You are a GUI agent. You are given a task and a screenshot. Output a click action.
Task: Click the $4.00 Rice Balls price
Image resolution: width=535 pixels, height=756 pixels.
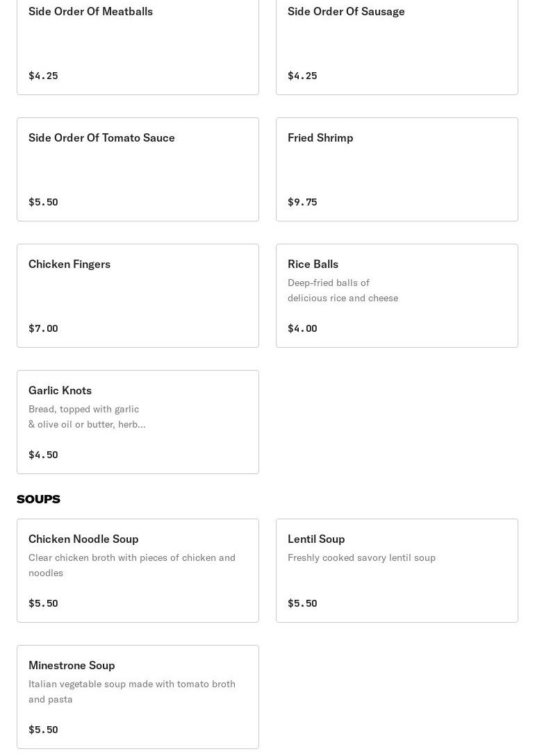(302, 328)
